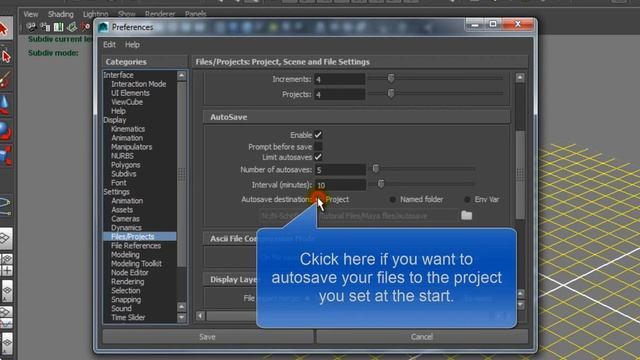Choose the Scale tool cube icon
Image resolution: width=640 pixels, height=360 pixels.
coord(5,156)
